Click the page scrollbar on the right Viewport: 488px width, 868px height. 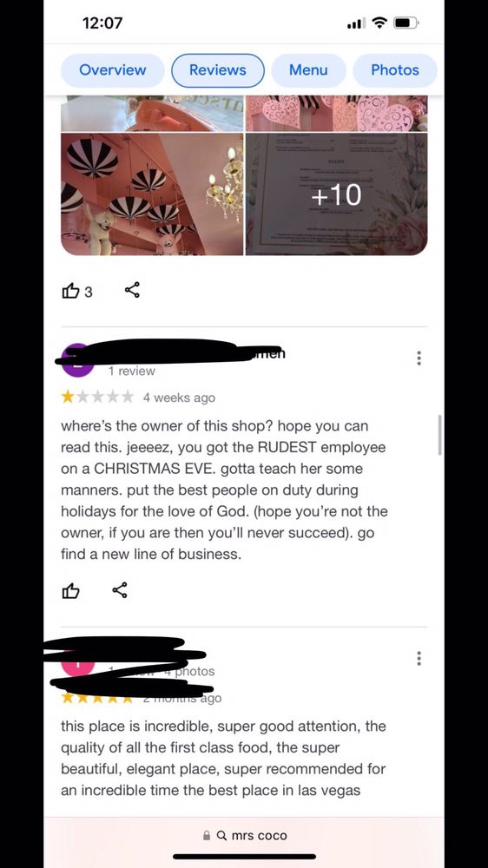click(440, 435)
